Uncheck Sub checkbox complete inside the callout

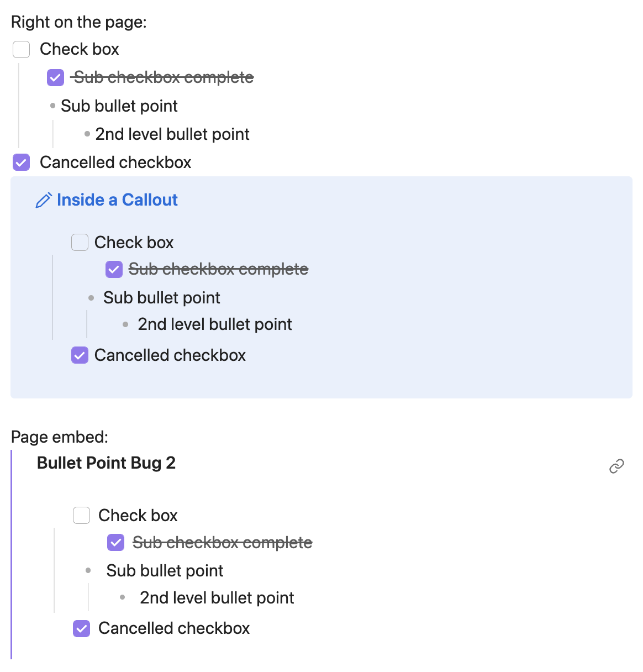click(x=114, y=269)
